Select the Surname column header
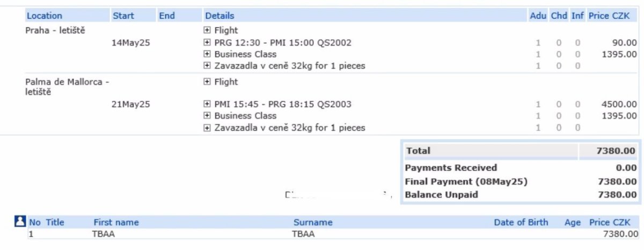Image resolution: width=644 pixels, height=250 pixels. [x=313, y=222]
